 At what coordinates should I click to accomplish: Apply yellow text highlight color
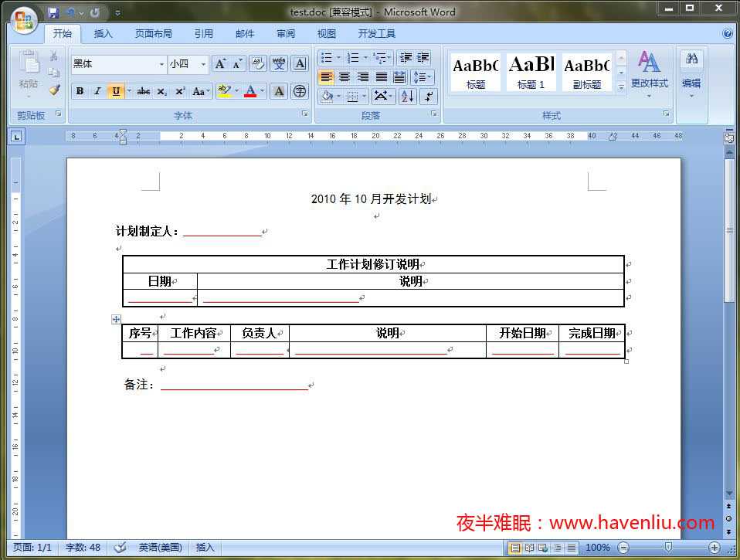pos(224,91)
